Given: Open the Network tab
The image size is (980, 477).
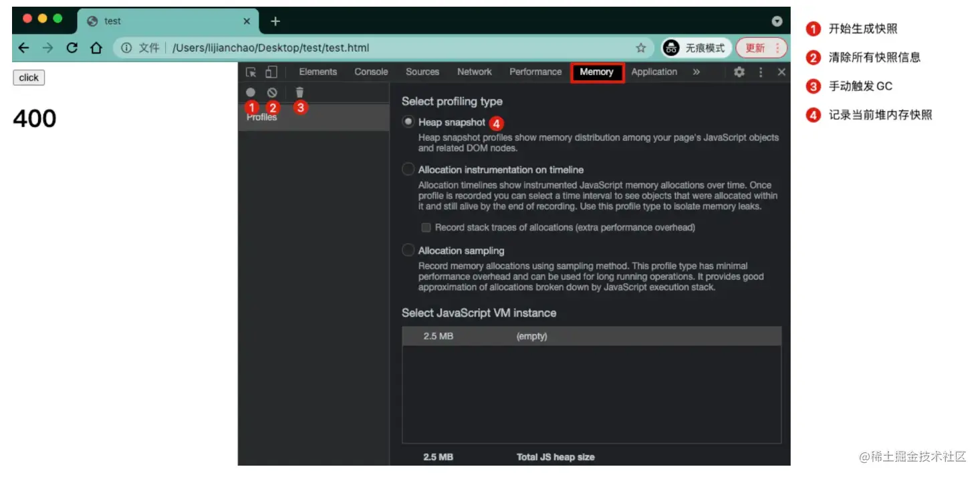Looking at the screenshot, I should click(x=475, y=72).
